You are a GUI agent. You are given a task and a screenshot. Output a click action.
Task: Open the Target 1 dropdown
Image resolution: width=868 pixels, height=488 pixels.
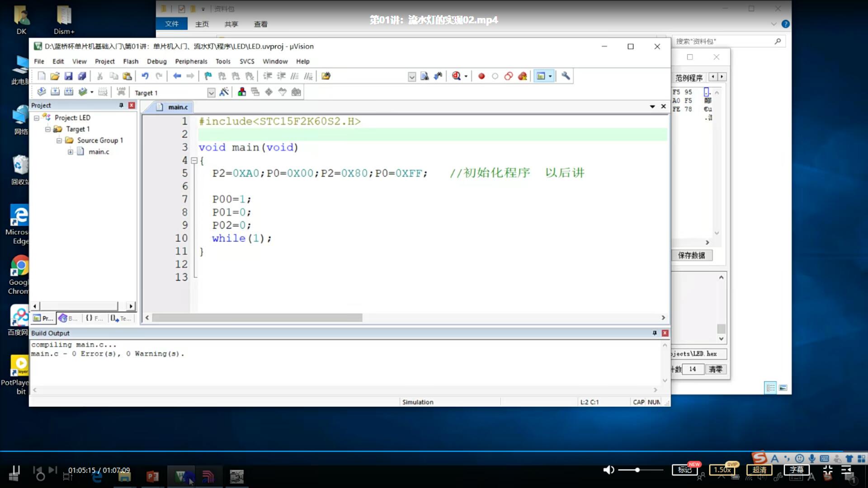(x=211, y=93)
